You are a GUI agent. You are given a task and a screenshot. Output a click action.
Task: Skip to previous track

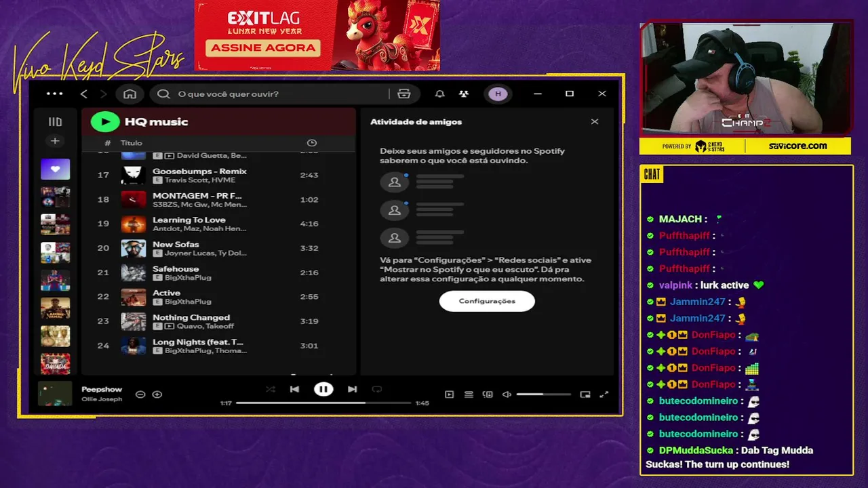294,389
